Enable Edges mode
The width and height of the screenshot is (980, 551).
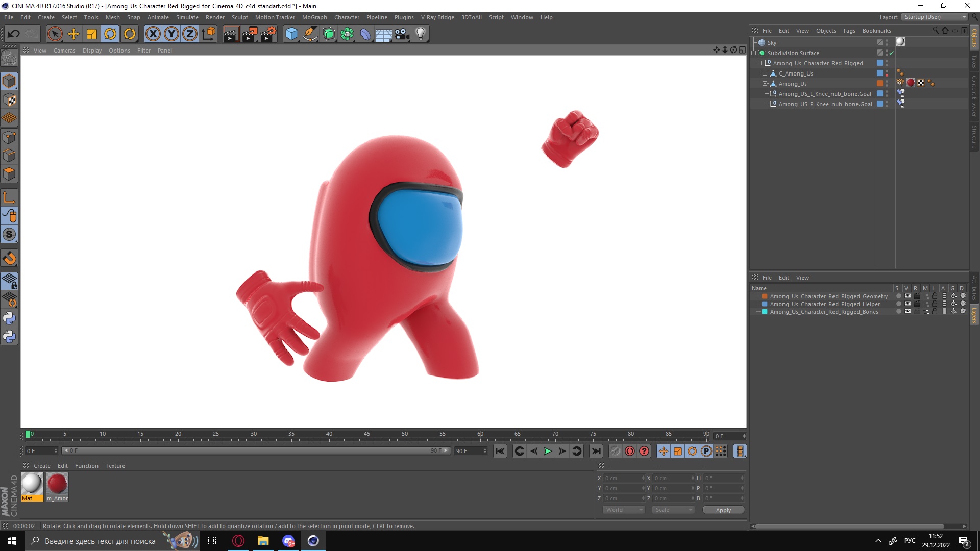point(9,156)
